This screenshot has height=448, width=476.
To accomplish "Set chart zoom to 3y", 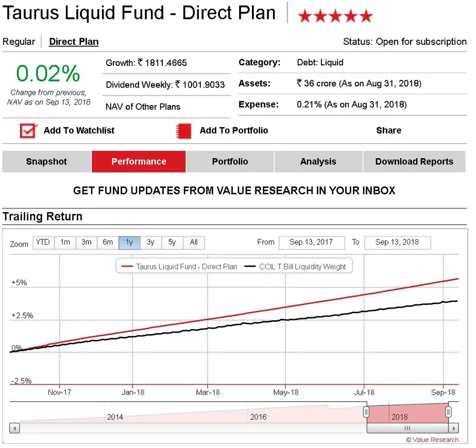I will (151, 243).
